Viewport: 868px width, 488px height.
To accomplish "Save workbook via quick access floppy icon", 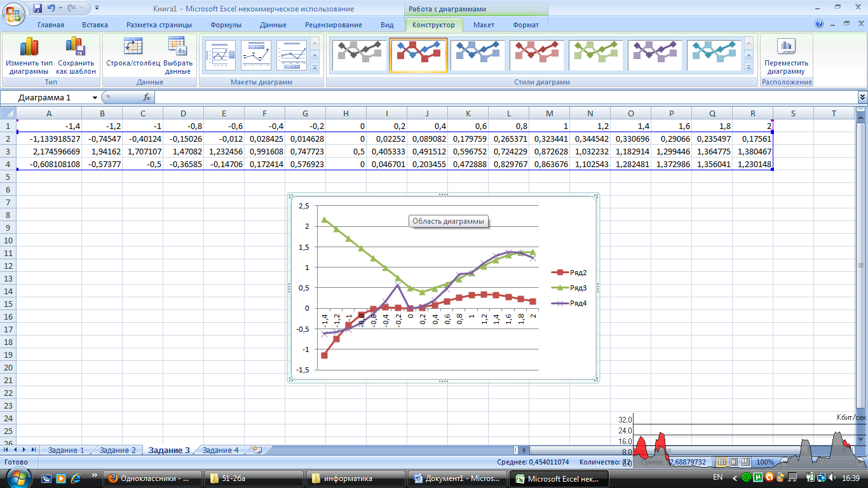I will pos(37,8).
